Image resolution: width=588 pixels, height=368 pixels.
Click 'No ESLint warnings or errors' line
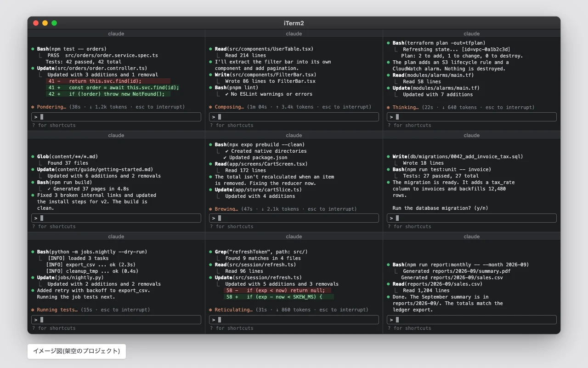tap(269, 94)
